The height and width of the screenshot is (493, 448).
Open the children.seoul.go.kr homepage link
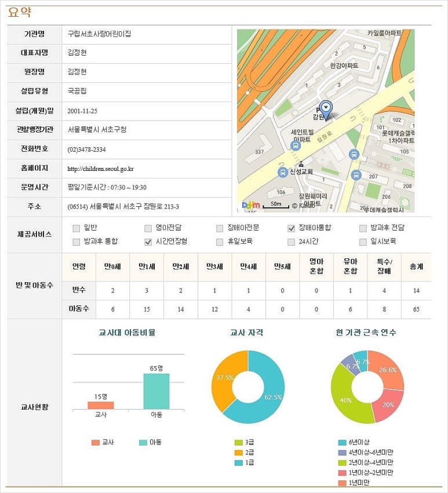(100, 169)
